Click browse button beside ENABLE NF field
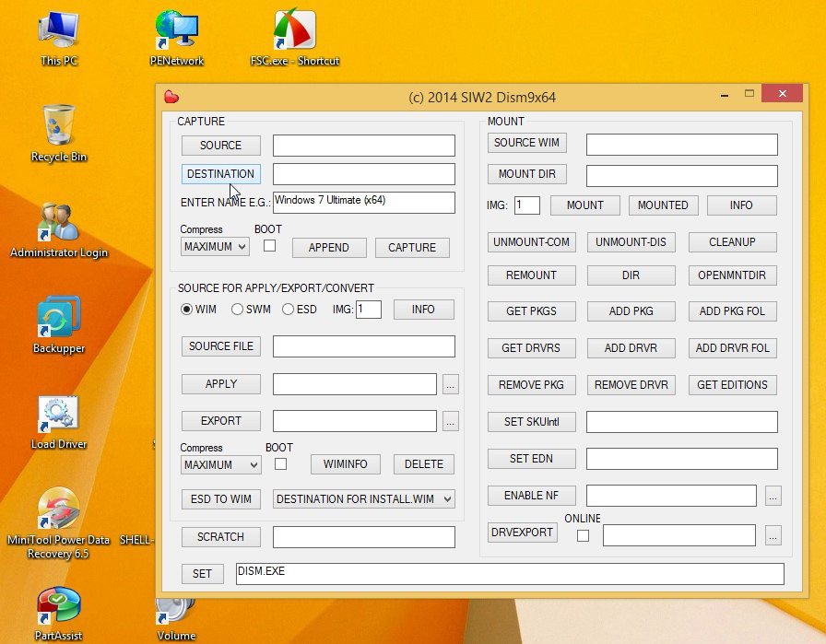The height and width of the screenshot is (644, 826). point(773,496)
